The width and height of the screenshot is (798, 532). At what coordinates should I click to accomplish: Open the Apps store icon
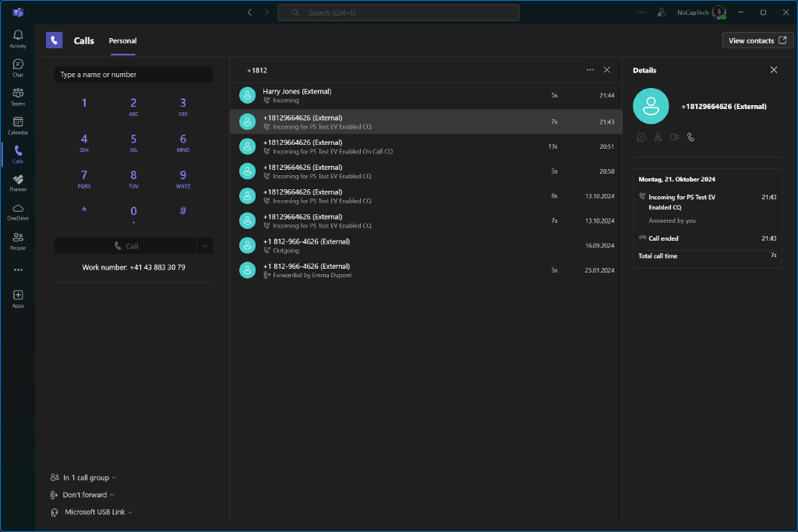coord(18,298)
